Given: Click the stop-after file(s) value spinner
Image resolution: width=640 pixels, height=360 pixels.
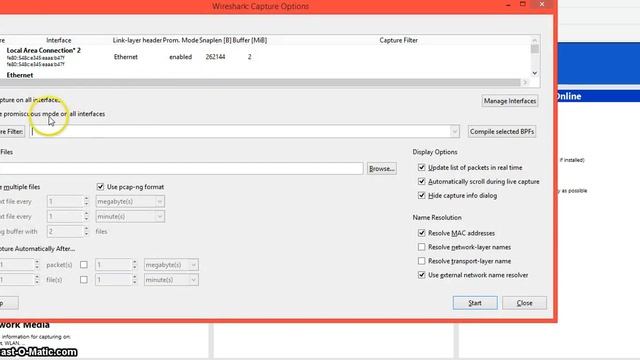Looking at the screenshot, I should point(19,280).
